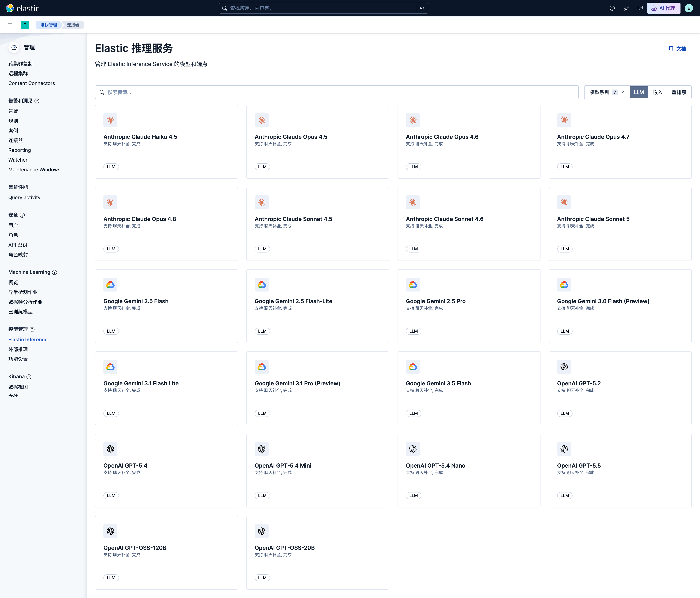Click the help icon beside Kibana
This screenshot has width=700, height=598.
[x=29, y=376]
